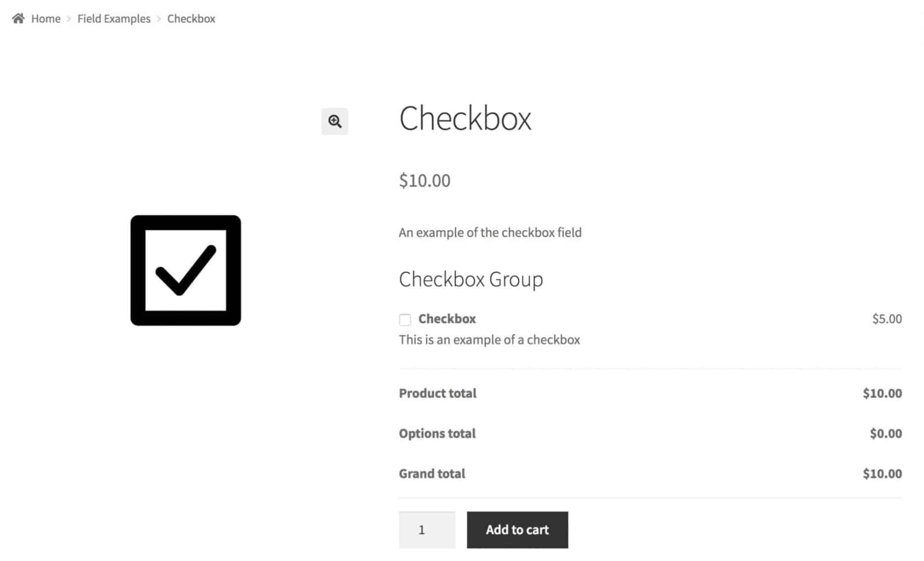The width and height of the screenshot is (924, 561).
Task: Open the magnifier zoom icon on product image
Action: coord(334,121)
